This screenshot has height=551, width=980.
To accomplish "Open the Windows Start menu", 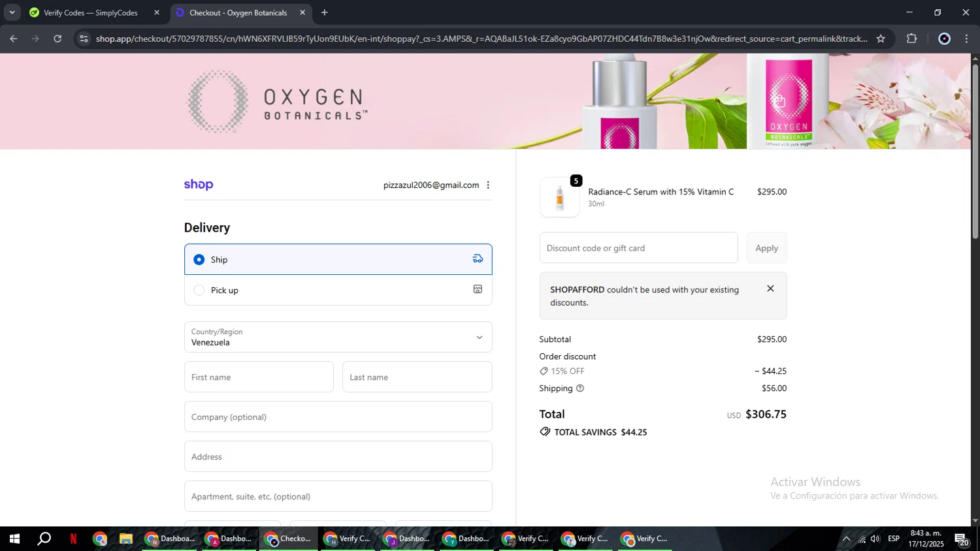I will (14, 539).
